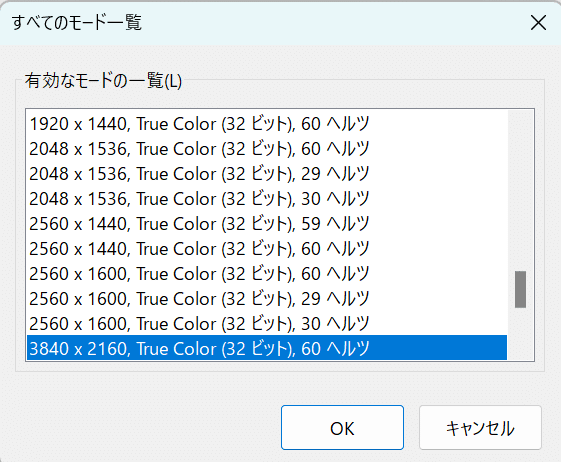Click blank space right of 2560 x 1440 59 Hz
This screenshot has width=561, height=462.
[438, 224]
